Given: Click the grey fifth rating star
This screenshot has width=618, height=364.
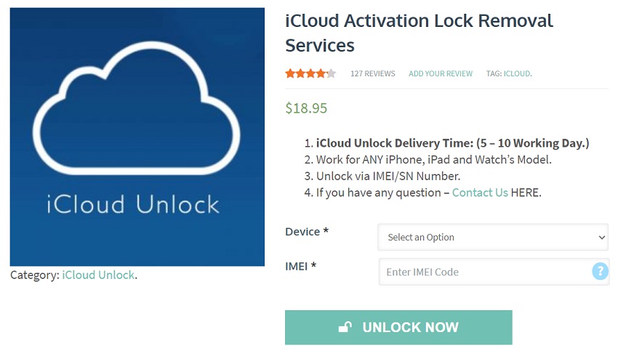Looking at the screenshot, I should pyautogui.click(x=331, y=73).
